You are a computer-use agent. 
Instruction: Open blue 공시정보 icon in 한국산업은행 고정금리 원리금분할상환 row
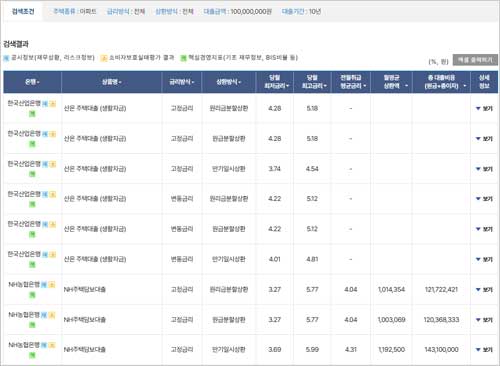pos(45,104)
